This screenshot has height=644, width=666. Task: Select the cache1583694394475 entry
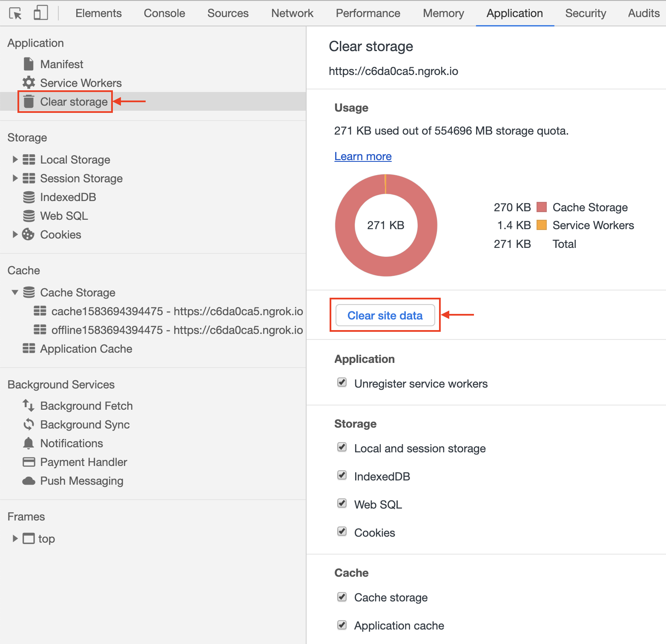(177, 311)
